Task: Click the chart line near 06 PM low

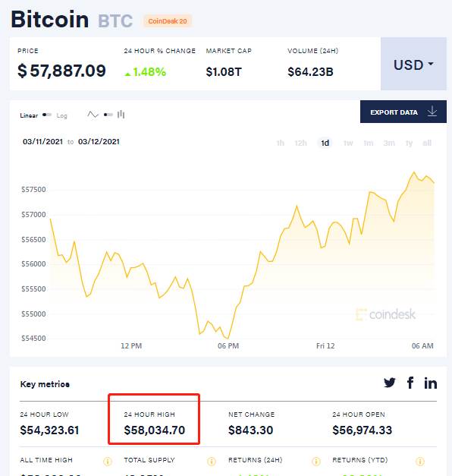Action: tap(228, 338)
